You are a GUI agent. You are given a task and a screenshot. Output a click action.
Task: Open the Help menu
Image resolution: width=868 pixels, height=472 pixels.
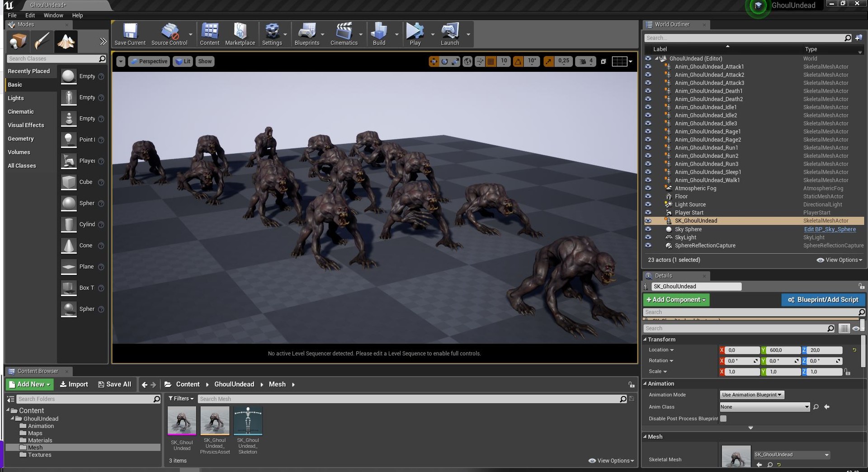78,15
